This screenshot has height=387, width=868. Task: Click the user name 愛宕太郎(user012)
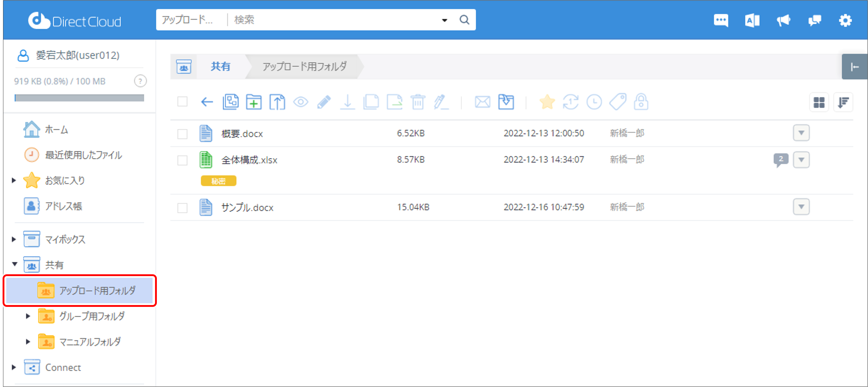[78, 55]
